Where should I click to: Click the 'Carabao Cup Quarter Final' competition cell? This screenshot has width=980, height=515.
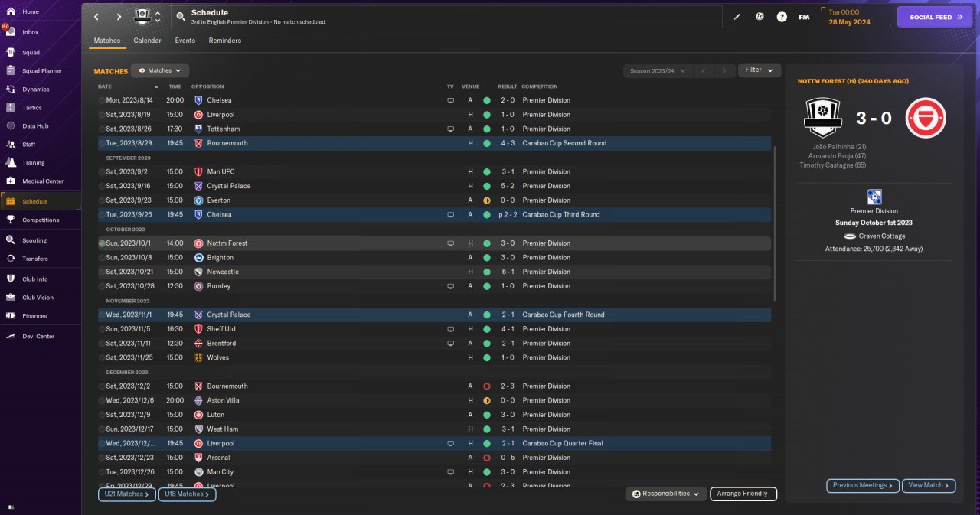coord(563,444)
